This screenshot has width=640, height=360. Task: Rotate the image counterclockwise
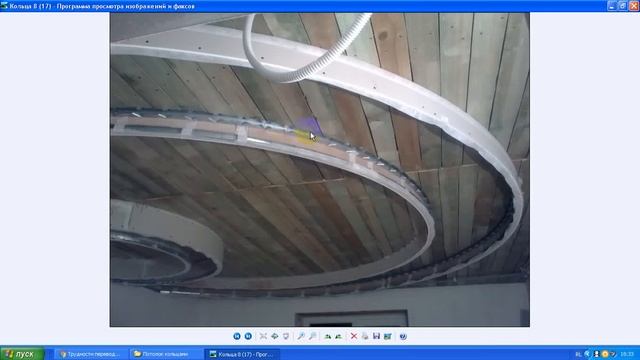click(x=339, y=336)
